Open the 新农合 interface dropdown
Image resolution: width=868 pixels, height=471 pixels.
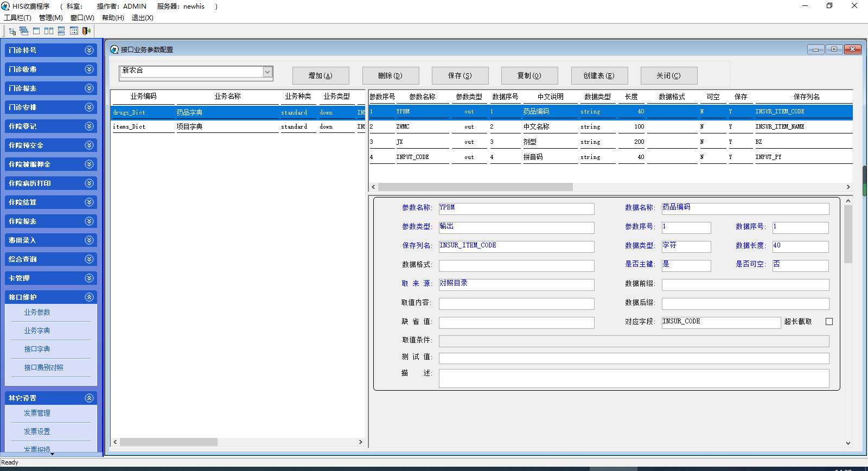[267, 72]
